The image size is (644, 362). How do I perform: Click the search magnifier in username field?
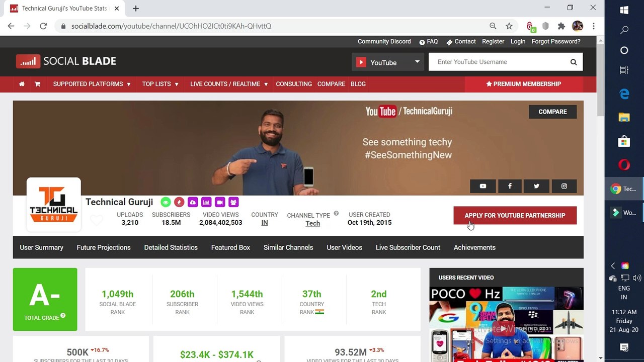click(x=574, y=62)
